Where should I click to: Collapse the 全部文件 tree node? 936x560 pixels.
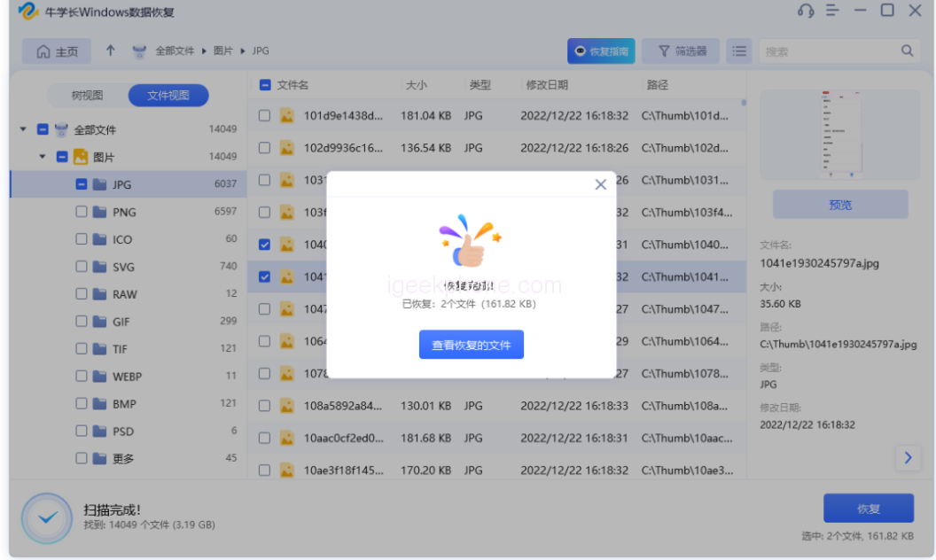click(x=23, y=129)
